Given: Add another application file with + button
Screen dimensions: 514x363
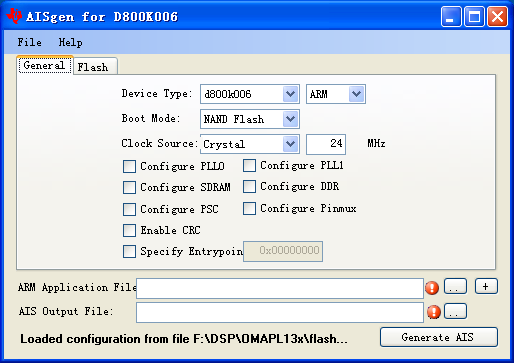Looking at the screenshot, I should pyautogui.click(x=486, y=286).
